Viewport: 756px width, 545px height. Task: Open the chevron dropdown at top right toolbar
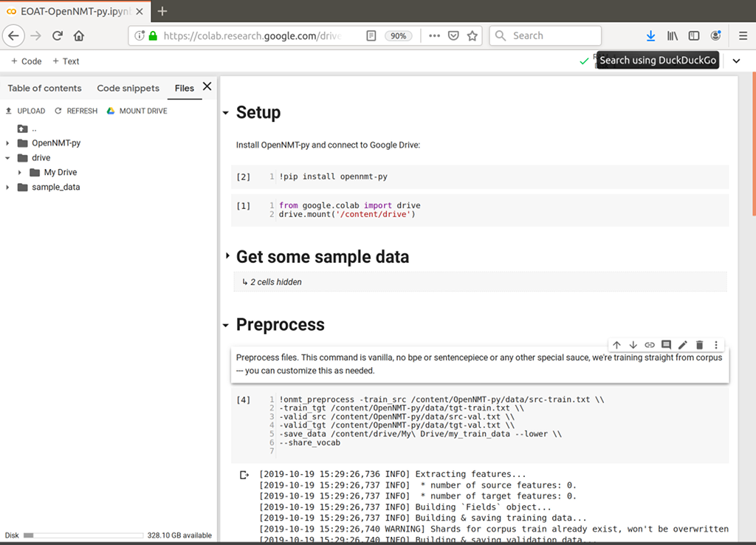tap(736, 61)
